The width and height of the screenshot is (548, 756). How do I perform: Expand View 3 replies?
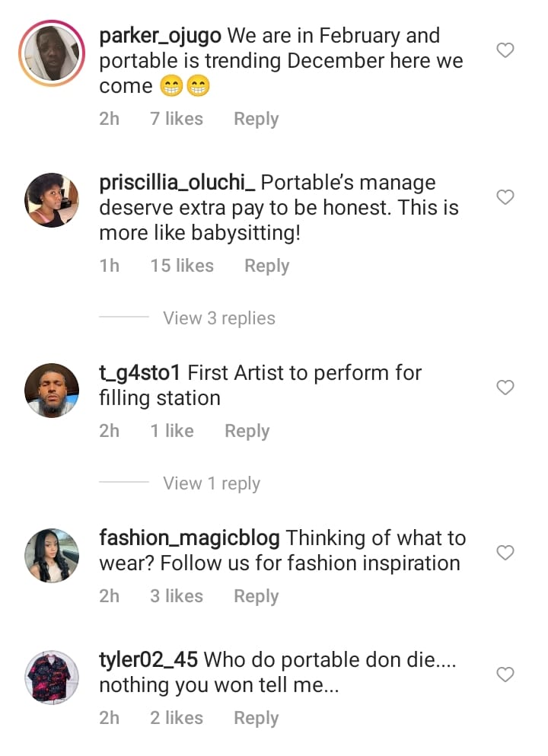click(x=219, y=318)
